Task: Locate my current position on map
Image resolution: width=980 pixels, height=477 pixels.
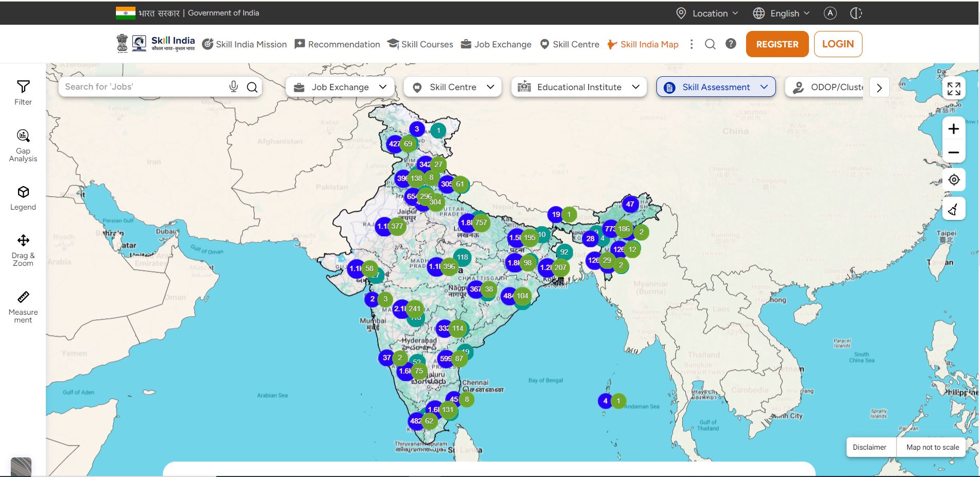Action: 954,180
